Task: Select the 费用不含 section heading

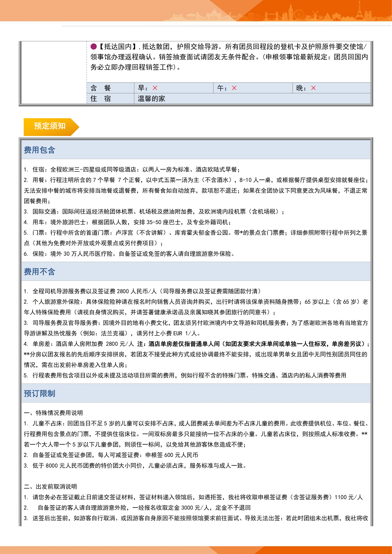Action: click(40, 272)
